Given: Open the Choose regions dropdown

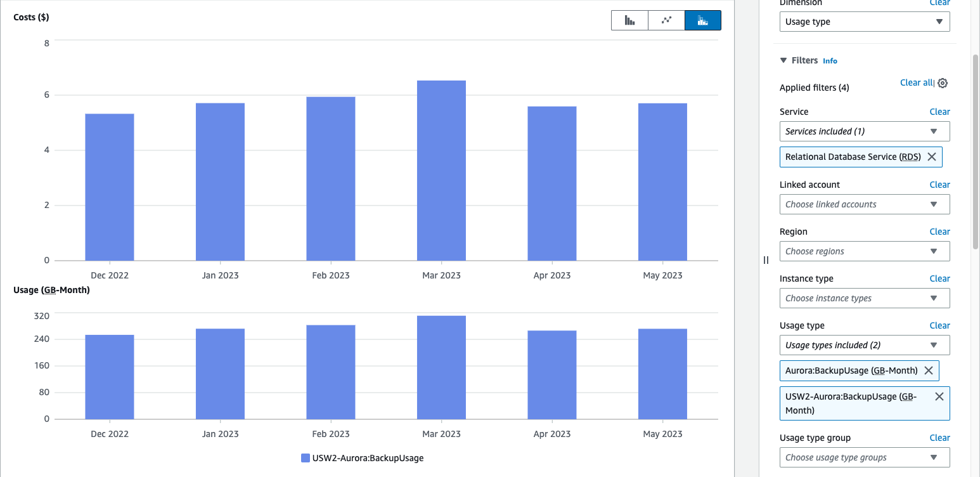Looking at the screenshot, I should pos(864,251).
